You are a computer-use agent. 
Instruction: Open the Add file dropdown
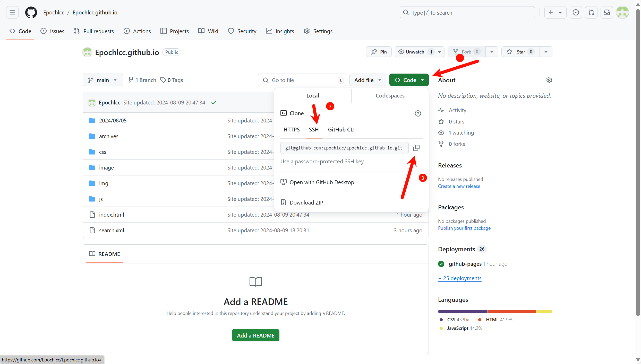[368, 80]
